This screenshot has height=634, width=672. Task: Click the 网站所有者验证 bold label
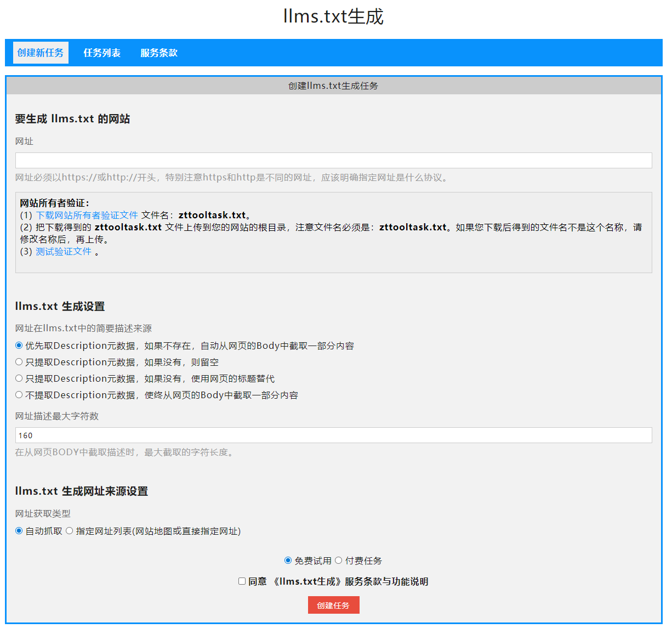[x=55, y=203]
